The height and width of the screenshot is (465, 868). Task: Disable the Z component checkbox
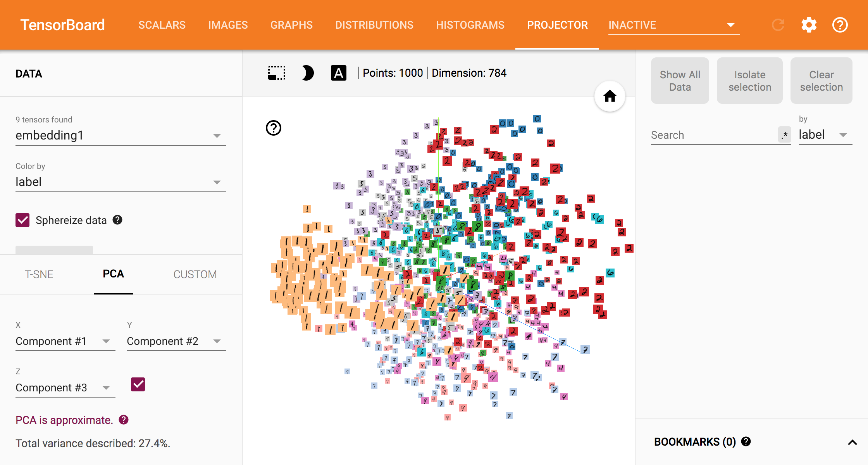click(138, 384)
